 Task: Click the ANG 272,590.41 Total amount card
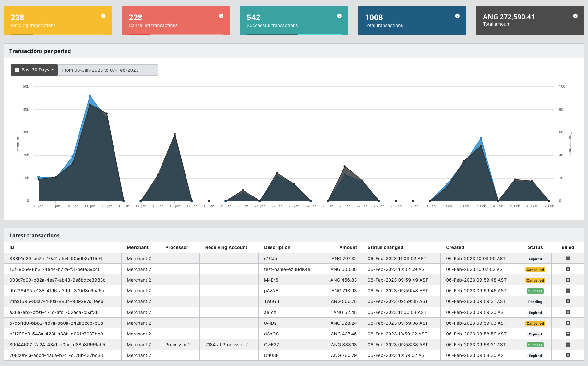click(x=530, y=20)
